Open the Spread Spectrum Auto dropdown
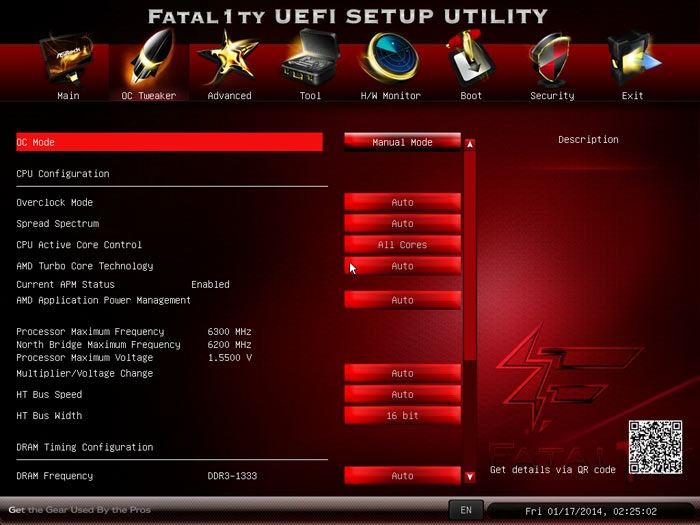 coord(402,223)
